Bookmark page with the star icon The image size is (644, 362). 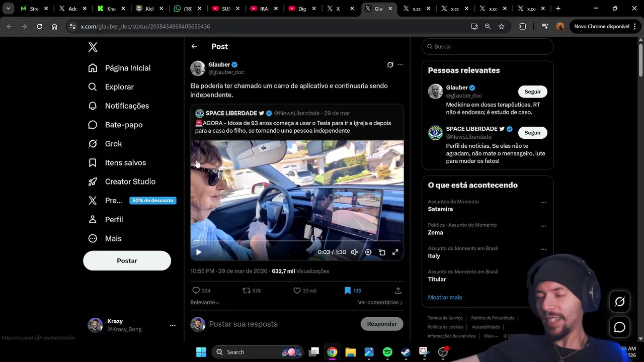tap(502, 27)
